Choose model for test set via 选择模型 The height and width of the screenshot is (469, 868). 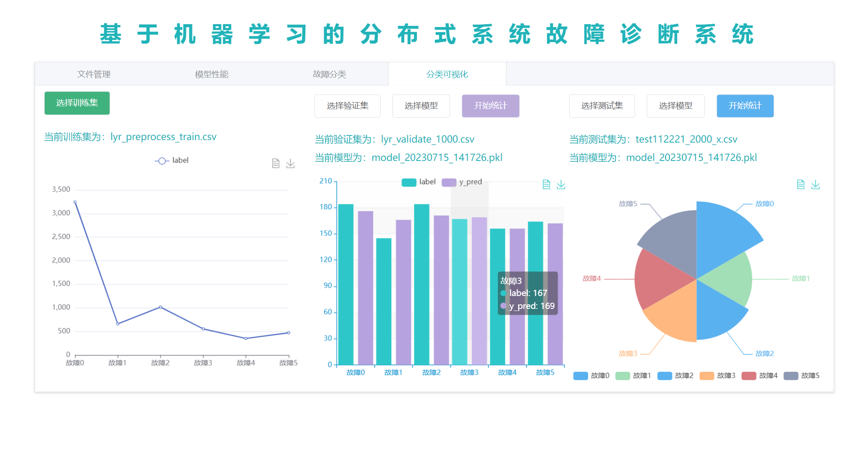676,106
